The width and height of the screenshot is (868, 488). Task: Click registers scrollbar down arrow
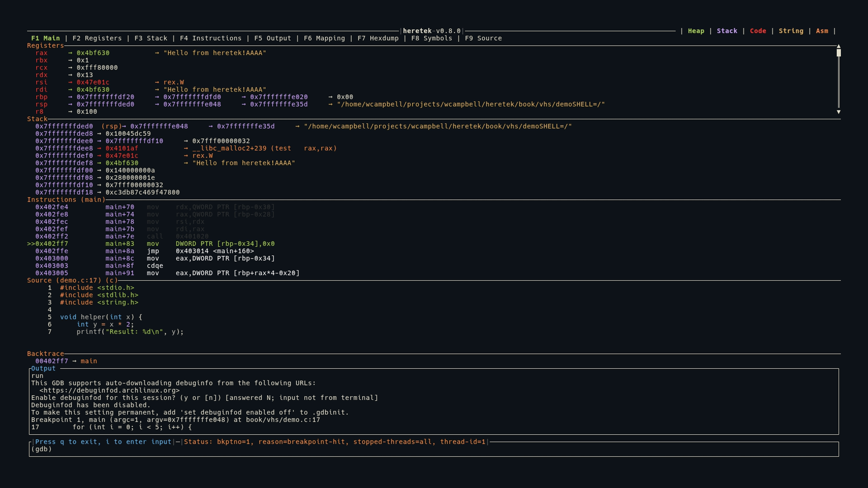(839, 112)
